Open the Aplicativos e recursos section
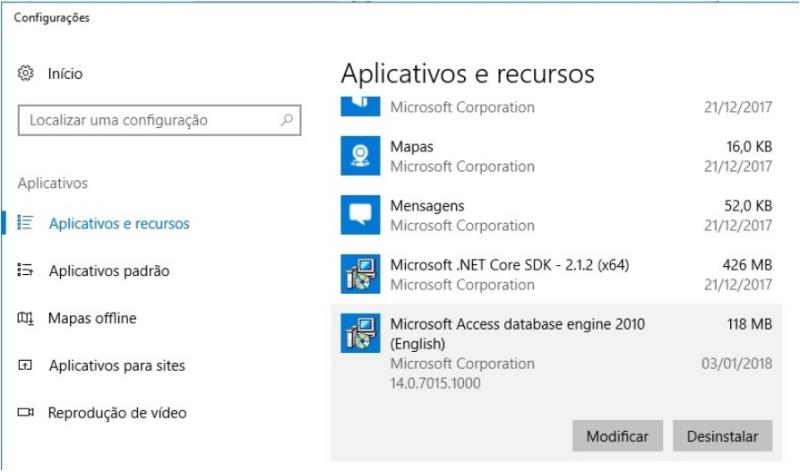This screenshot has height=472, width=800. (x=119, y=224)
